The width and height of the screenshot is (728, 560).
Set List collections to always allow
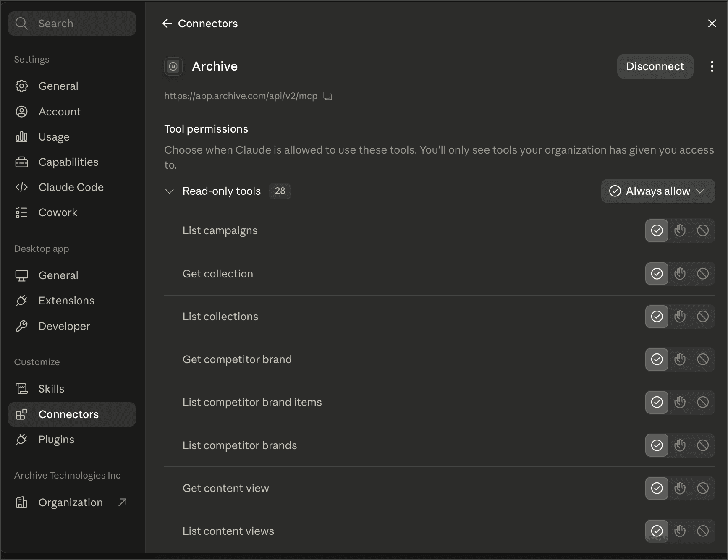click(657, 317)
